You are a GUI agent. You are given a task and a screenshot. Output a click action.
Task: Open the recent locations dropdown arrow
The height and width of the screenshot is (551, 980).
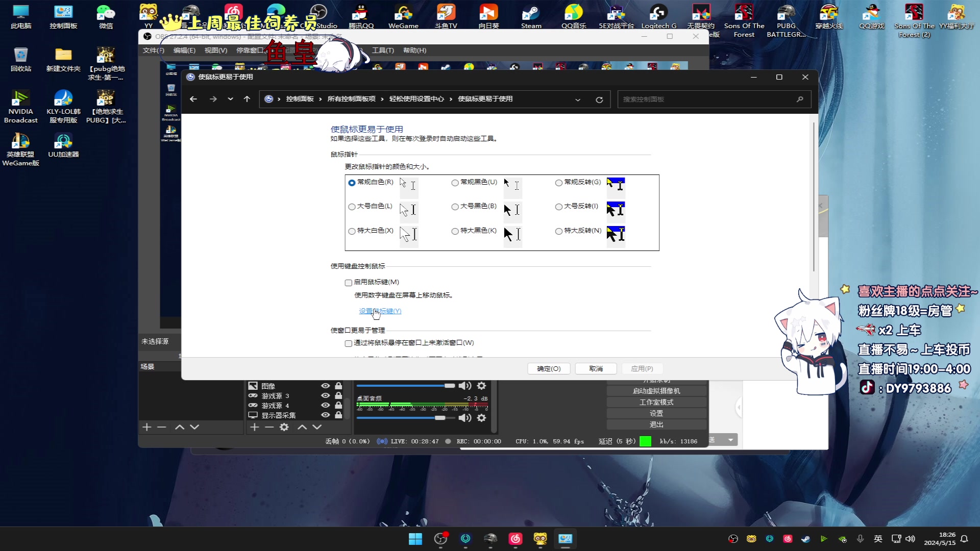click(x=230, y=99)
